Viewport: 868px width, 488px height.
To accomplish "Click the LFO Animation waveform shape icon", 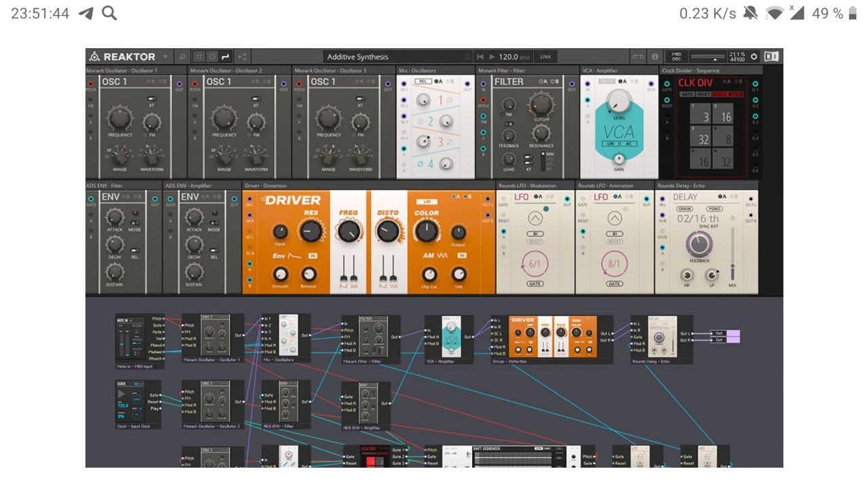I will [614, 220].
